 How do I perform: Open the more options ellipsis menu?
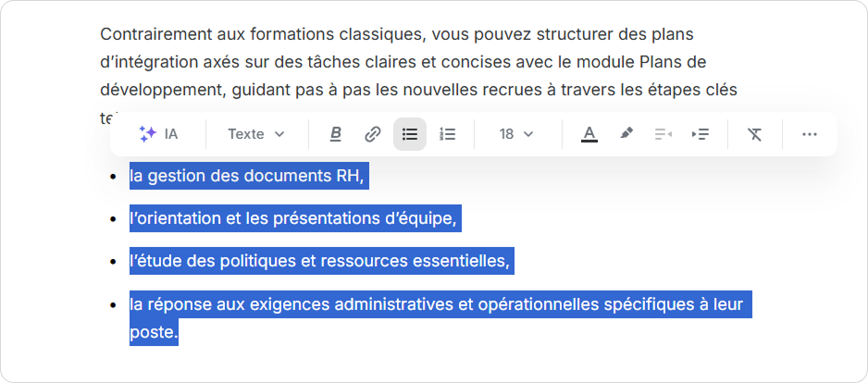[x=810, y=134]
